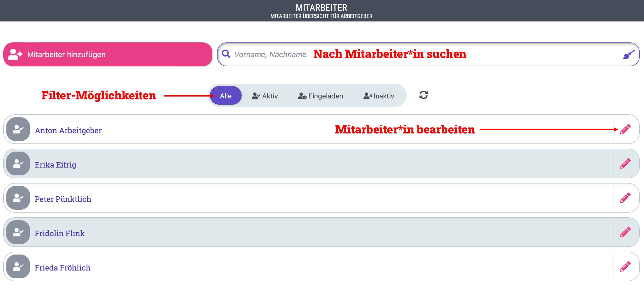
Task: Open the Peter Pünktlich name link
Action: pos(63,199)
